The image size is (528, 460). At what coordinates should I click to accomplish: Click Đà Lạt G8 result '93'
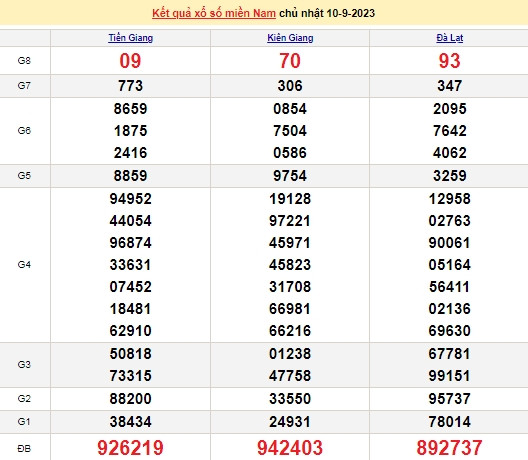(x=450, y=61)
